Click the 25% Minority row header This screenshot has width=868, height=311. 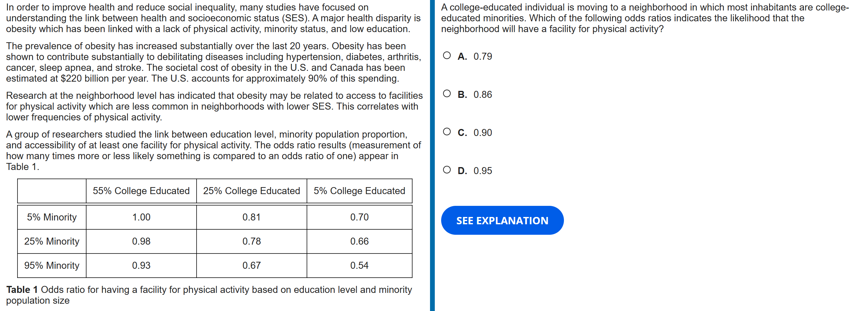(52, 241)
